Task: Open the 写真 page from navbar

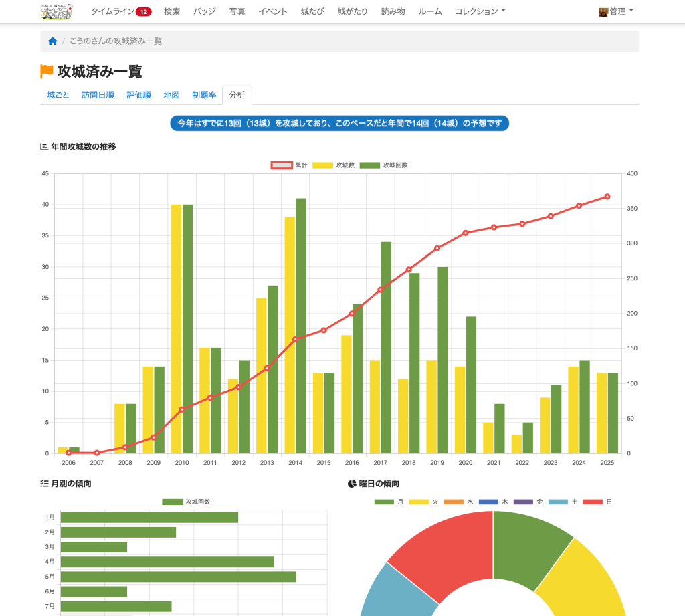Action: [237, 12]
